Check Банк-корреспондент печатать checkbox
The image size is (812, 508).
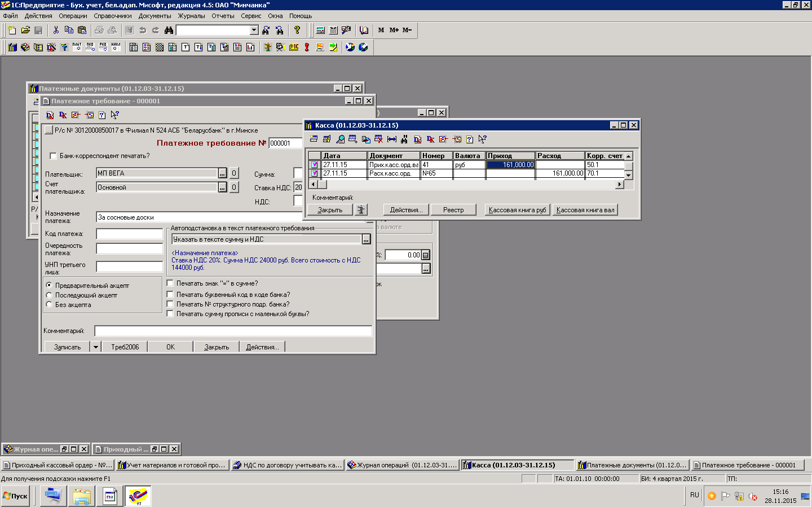54,156
